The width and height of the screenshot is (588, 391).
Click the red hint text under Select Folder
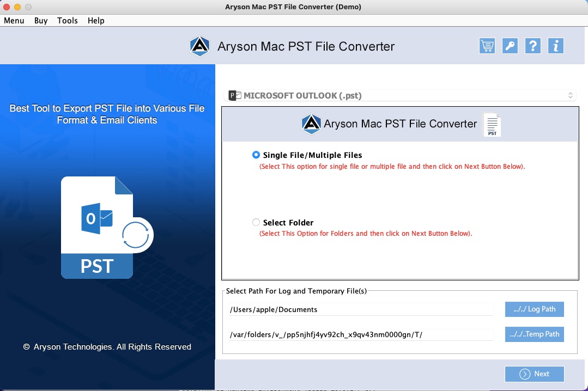366,233
